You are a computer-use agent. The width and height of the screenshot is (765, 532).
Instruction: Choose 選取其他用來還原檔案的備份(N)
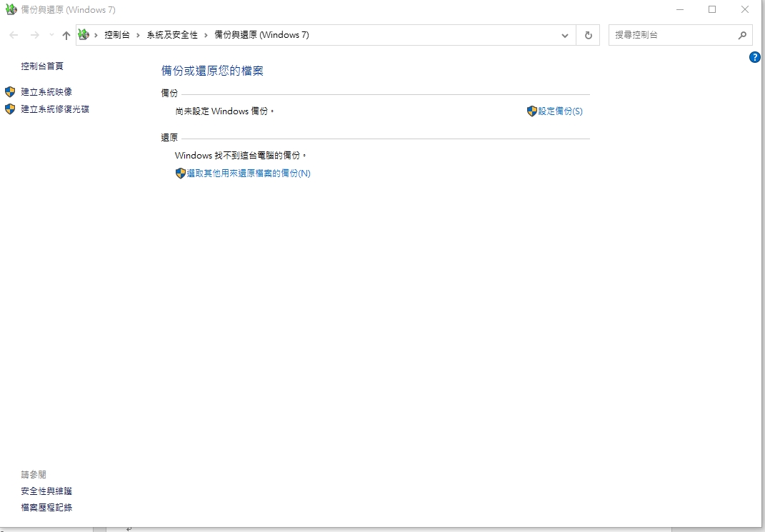(x=249, y=173)
